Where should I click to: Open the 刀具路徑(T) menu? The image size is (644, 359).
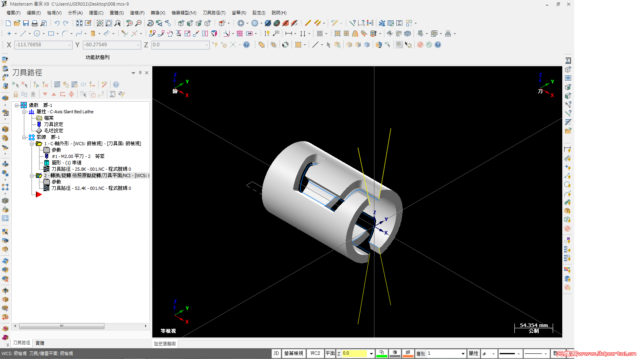tap(214, 13)
